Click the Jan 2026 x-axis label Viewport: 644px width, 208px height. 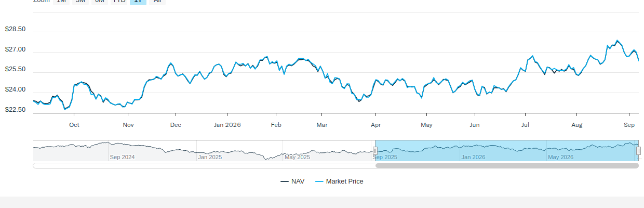227,125
